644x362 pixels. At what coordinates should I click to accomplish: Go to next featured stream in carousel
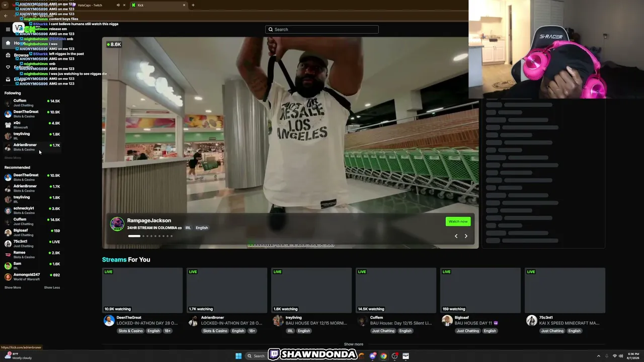point(466,236)
